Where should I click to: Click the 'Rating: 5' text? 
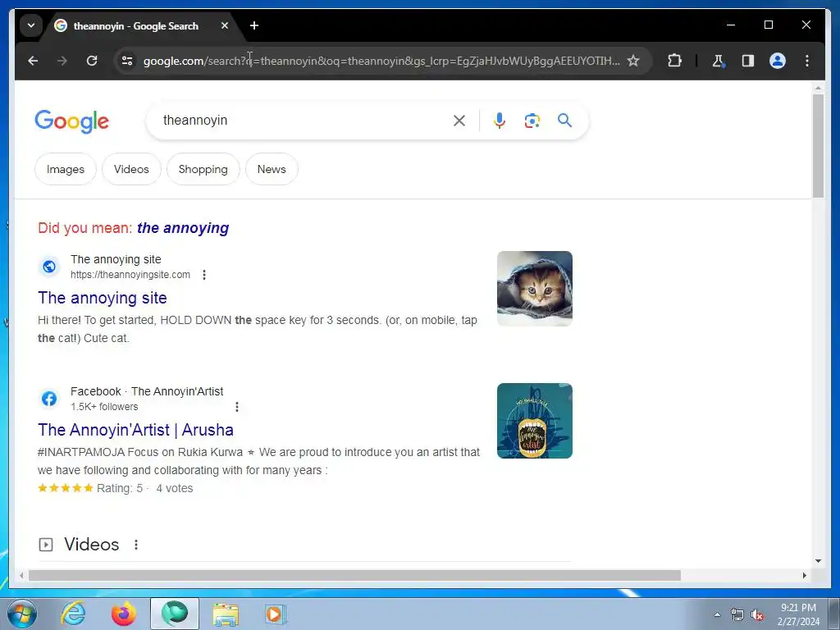[120, 489]
